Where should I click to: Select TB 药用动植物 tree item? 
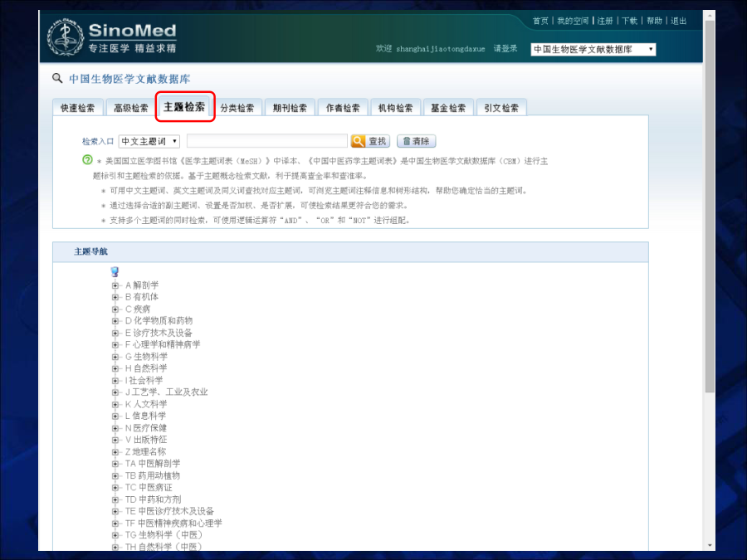point(153,475)
